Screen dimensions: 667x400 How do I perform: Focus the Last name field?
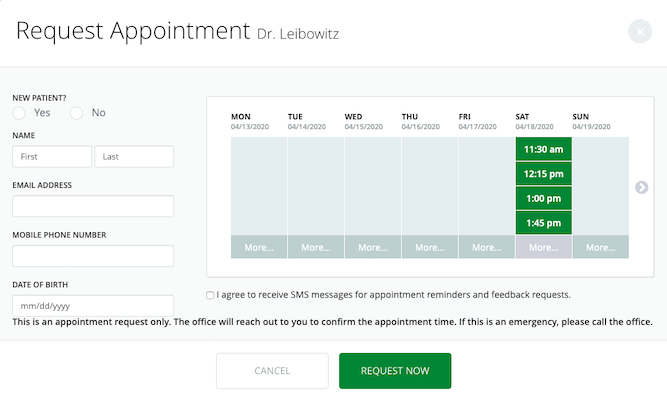click(x=134, y=156)
